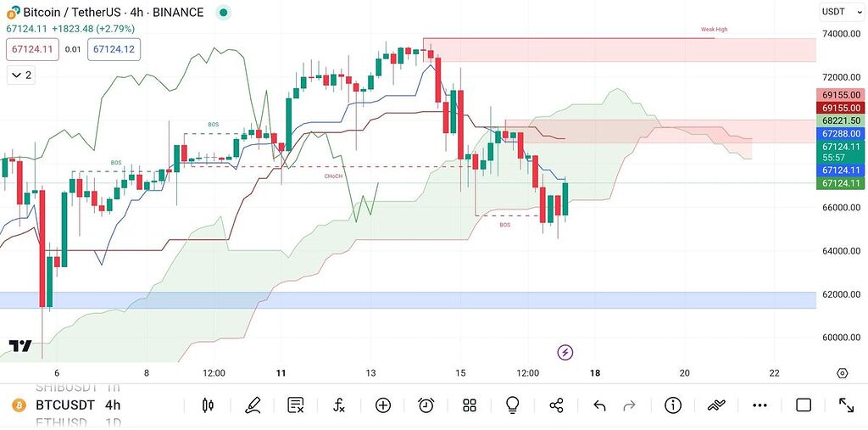Screen dimensions: 868x430
Task: Open the chart info icon
Action: coord(673,405)
